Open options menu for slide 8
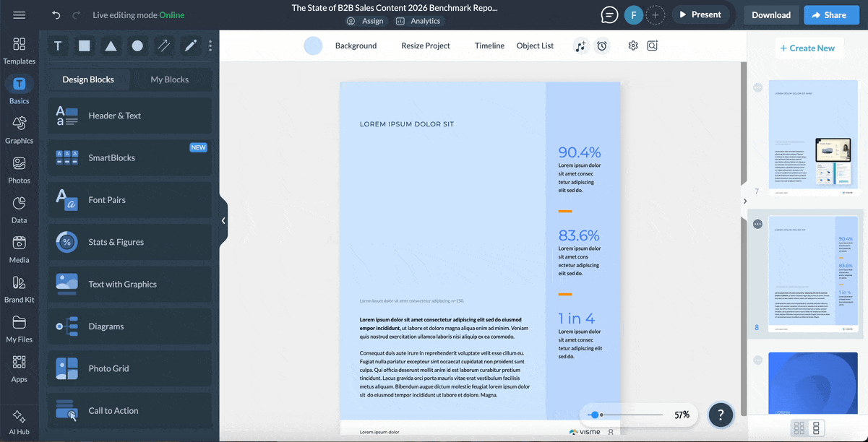868x442 pixels. [757, 224]
